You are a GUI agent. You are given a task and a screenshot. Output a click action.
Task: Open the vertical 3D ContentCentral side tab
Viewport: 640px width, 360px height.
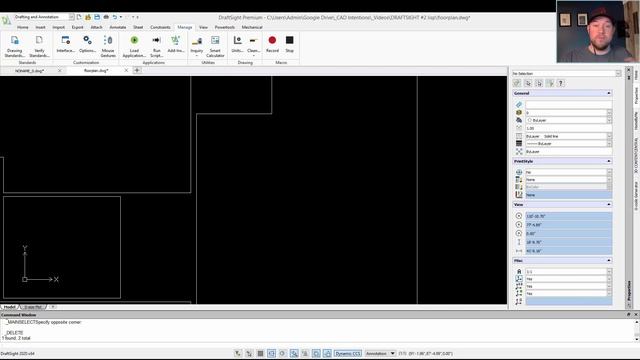(x=636, y=155)
